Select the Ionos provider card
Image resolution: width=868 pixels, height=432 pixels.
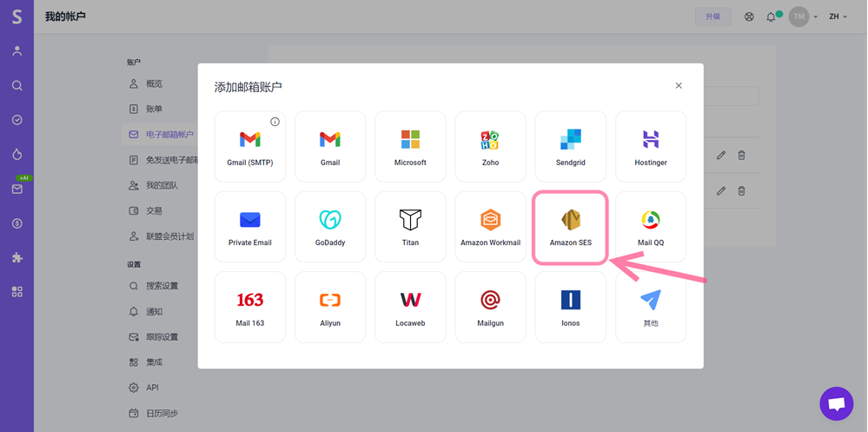coord(571,307)
